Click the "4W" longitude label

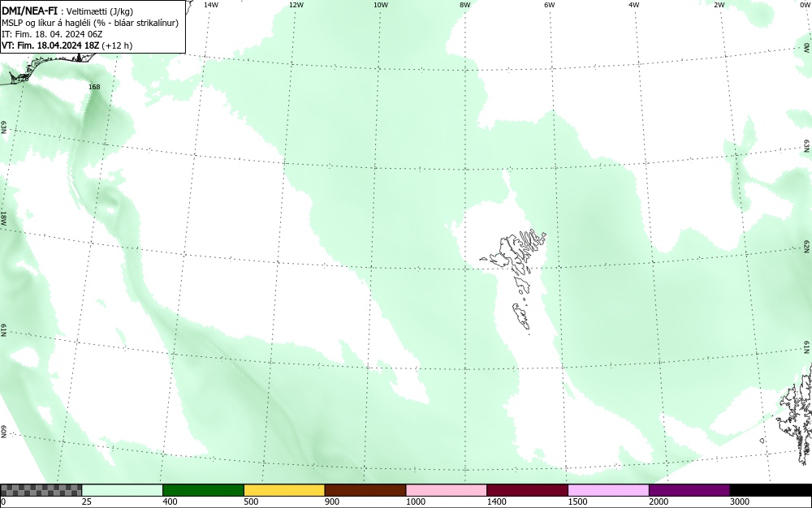(x=634, y=5)
